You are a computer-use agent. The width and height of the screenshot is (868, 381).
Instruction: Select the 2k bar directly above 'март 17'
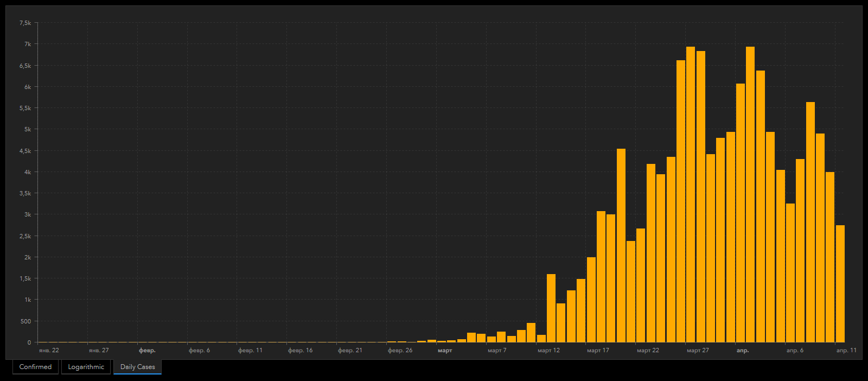coord(591,300)
